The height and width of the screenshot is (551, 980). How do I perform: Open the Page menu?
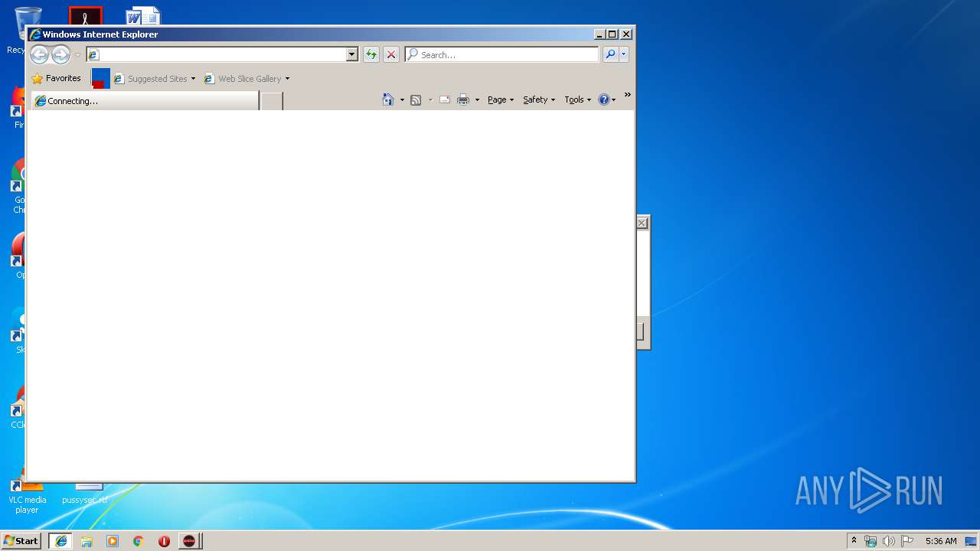[x=501, y=99]
